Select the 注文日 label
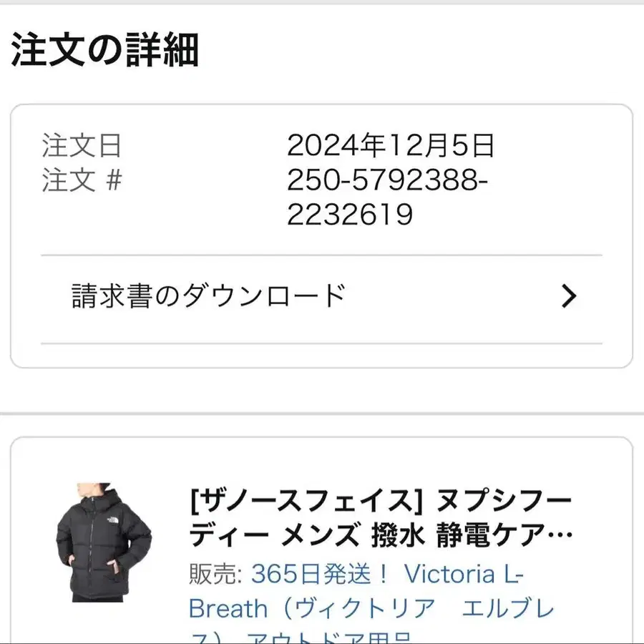The width and height of the screenshot is (644, 644). (82, 146)
